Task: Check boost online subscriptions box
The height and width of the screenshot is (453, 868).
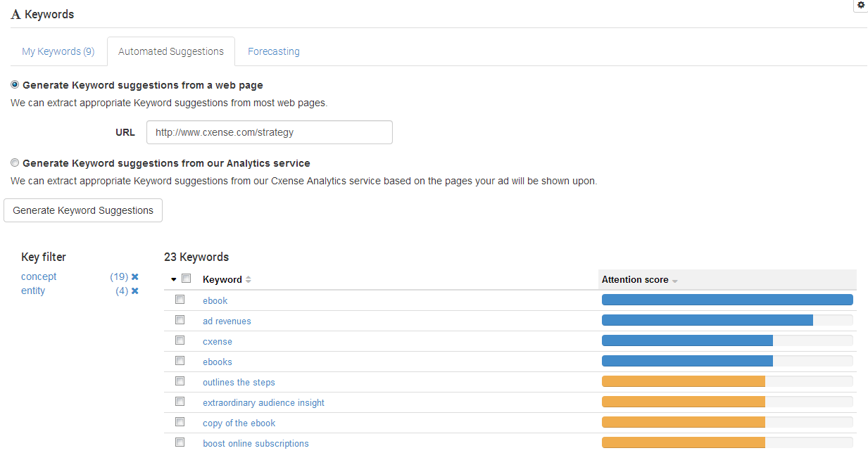Action: click(x=180, y=442)
